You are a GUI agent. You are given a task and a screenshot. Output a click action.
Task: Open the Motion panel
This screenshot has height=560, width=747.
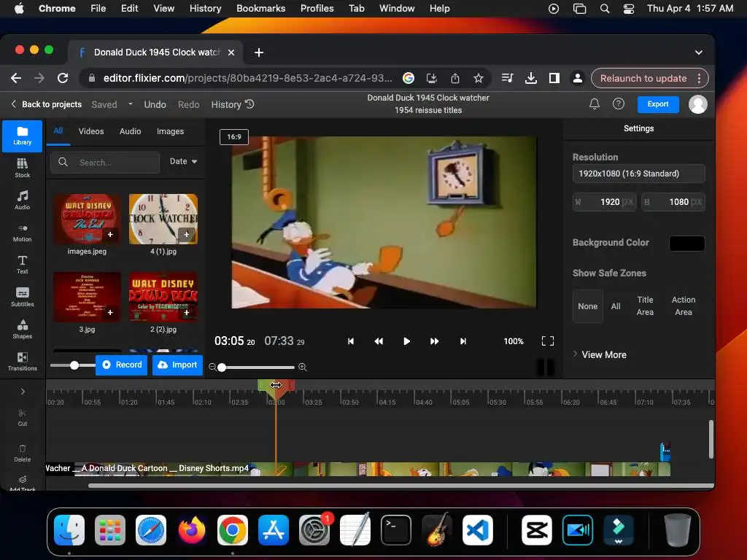coord(23,233)
